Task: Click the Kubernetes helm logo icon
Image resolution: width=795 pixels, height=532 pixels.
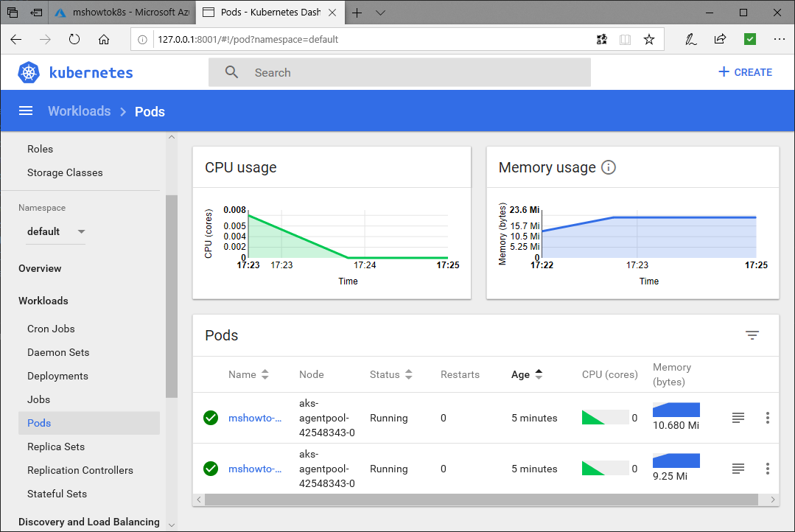Action: [29, 72]
